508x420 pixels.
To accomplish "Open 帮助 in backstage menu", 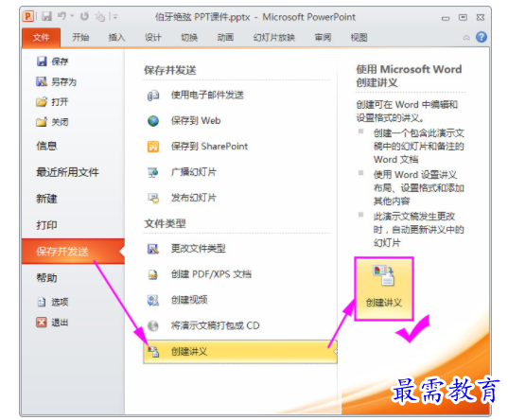I will point(46,278).
